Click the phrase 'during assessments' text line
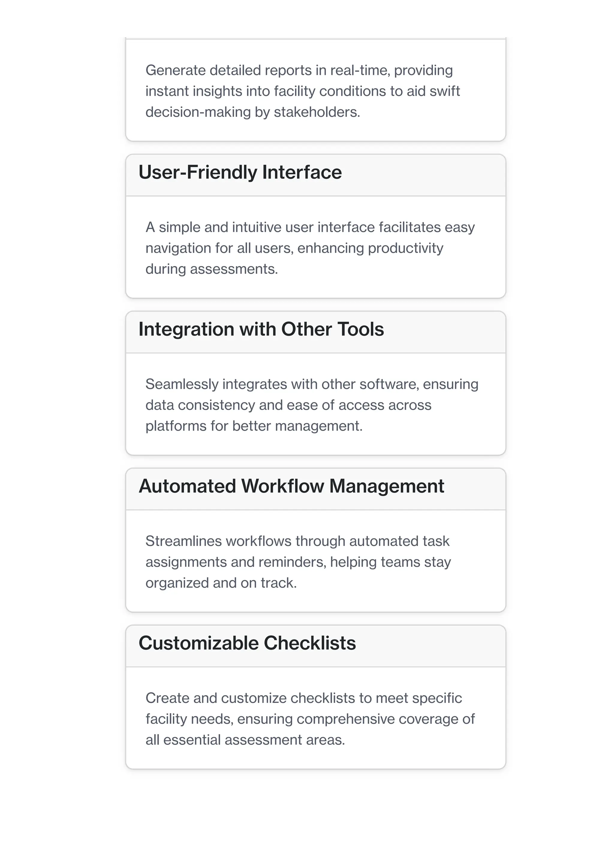 click(211, 269)
